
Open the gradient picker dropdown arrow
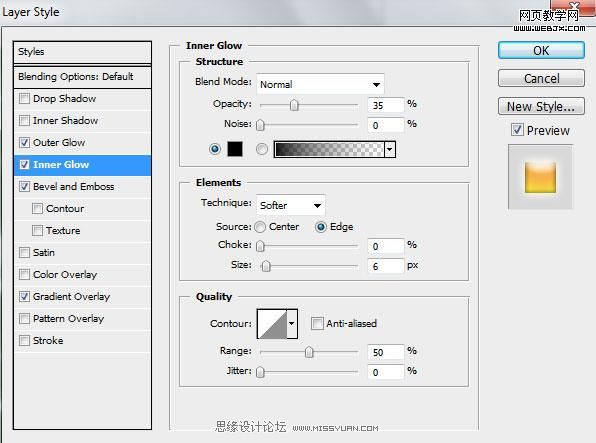390,149
